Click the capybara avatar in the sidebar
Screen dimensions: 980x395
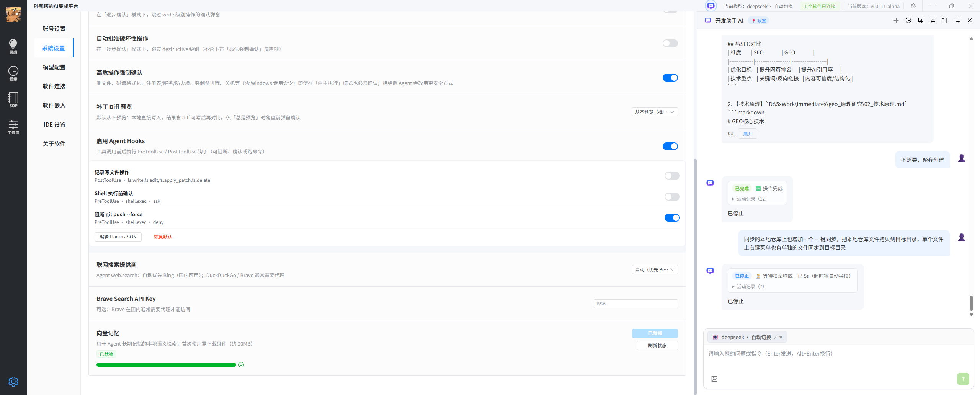coord(13,15)
